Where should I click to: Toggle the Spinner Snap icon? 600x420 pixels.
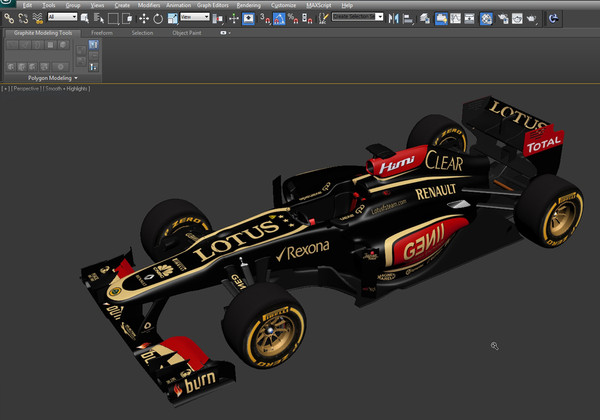307,18
